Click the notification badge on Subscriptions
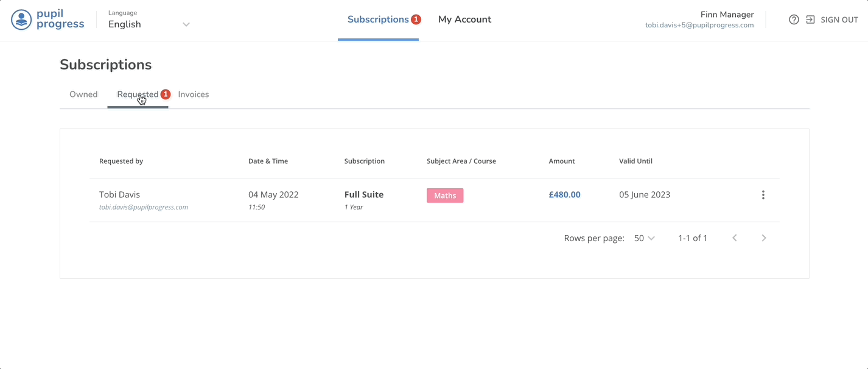 [x=416, y=19]
